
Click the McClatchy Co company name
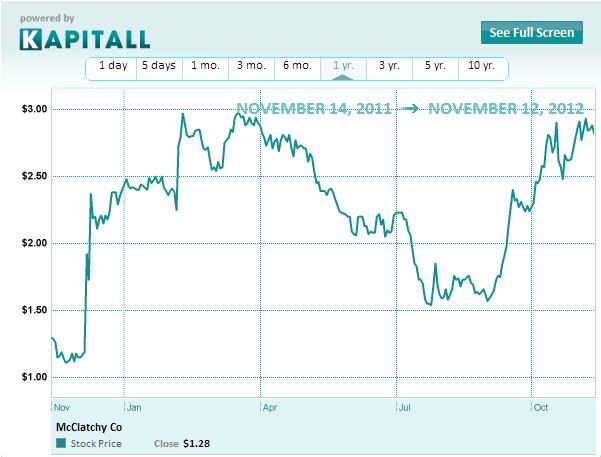coord(89,426)
